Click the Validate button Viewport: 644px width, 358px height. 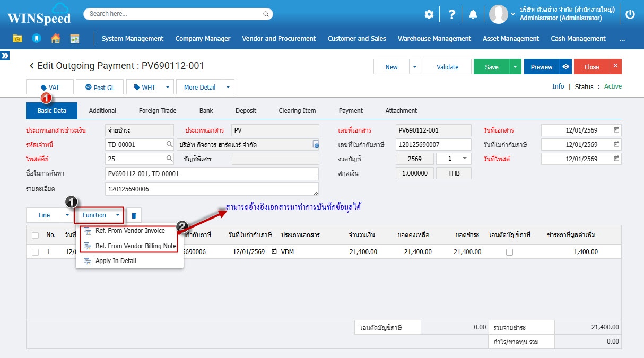[x=447, y=67]
